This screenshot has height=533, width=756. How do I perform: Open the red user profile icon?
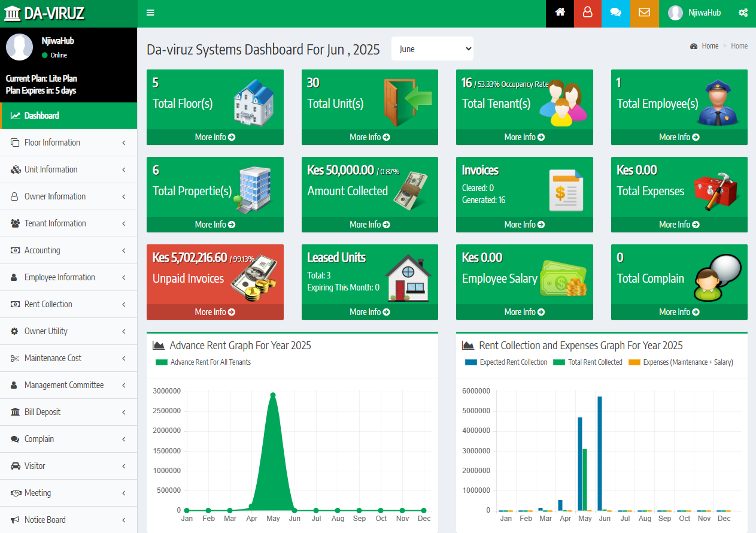(x=588, y=13)
